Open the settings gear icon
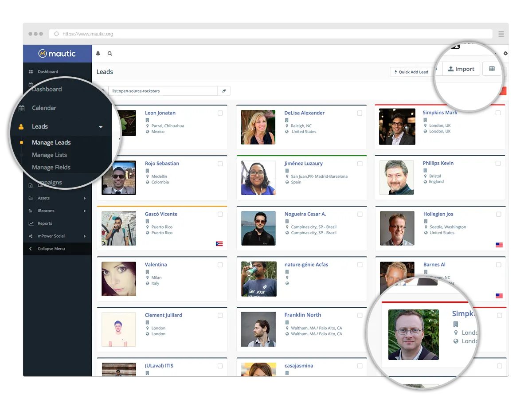This screenshot has width=532, height=399. [x=505, y=54]
